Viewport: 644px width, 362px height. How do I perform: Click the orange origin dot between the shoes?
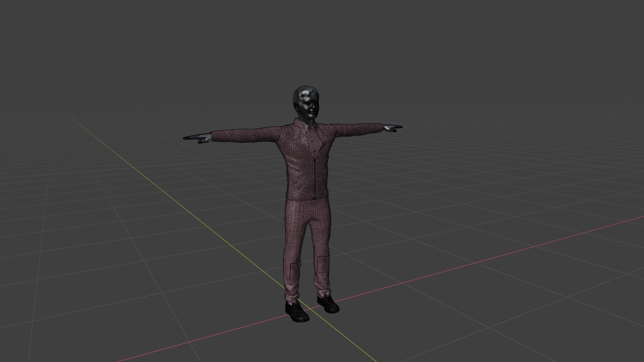[x=310, y=308]
